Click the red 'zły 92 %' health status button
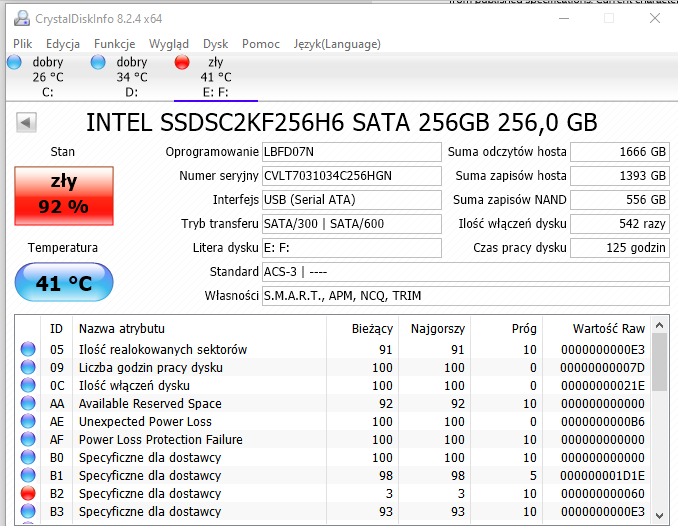Viewport: 678px width, 526px height. [64, 196]
